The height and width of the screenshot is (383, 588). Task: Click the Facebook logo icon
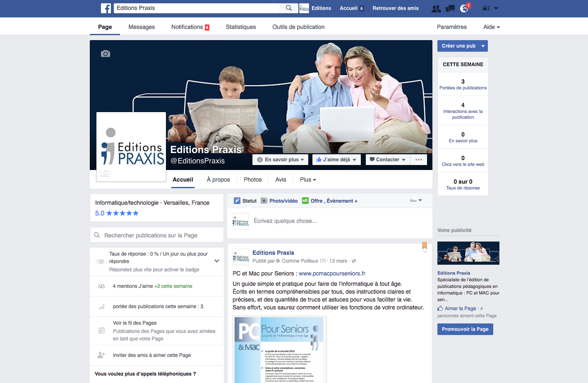point(106,8)
